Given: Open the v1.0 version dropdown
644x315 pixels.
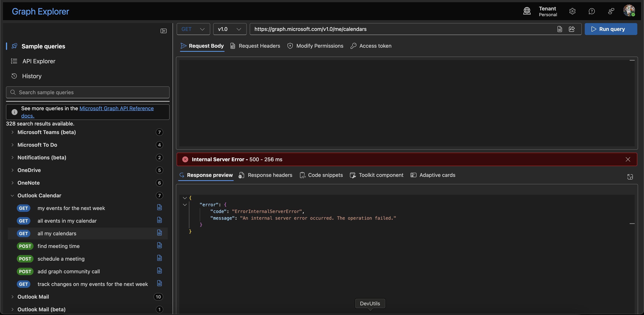Looking at the screenshot, I should [x=230, y=29].
